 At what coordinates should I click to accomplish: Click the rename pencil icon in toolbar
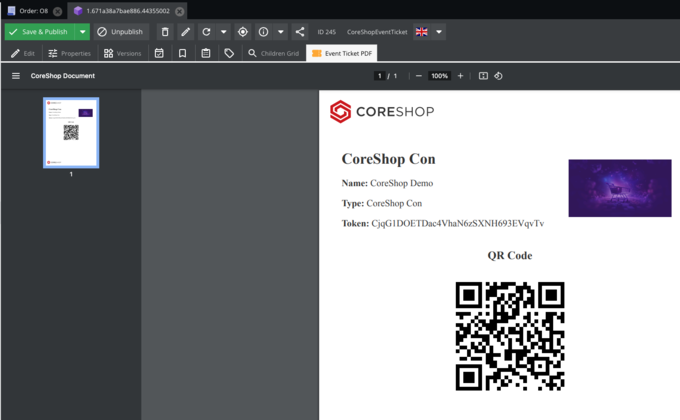click(x=186, y=32)
